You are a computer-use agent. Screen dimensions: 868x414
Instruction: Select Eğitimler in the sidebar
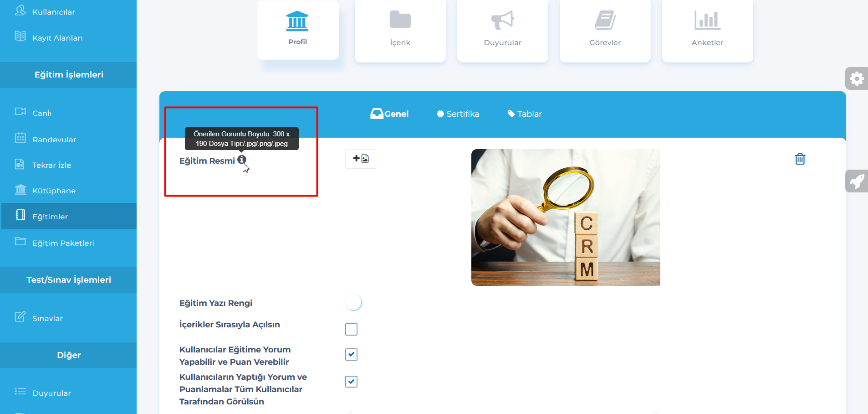68,217
